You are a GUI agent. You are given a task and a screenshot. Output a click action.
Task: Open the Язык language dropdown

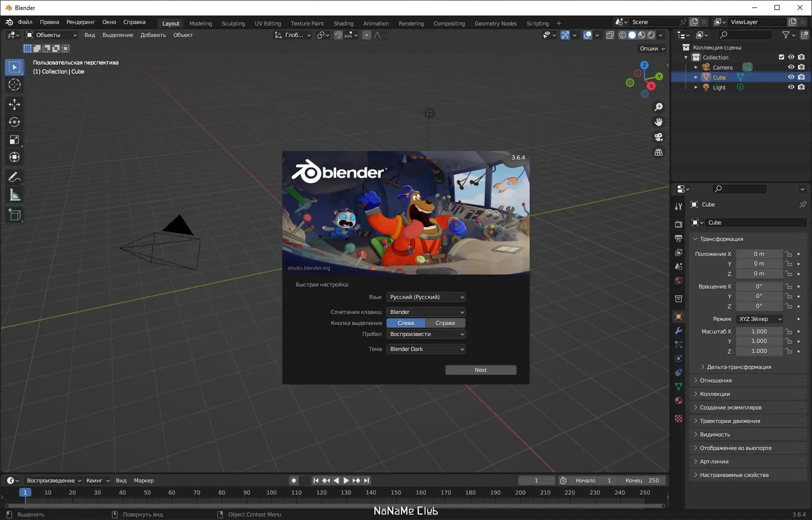click(426, 297)
